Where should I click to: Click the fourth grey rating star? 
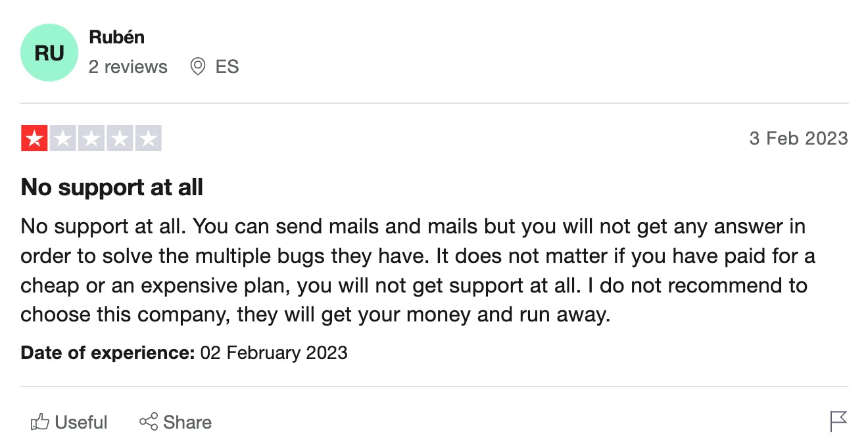click(x=120, y=139)
